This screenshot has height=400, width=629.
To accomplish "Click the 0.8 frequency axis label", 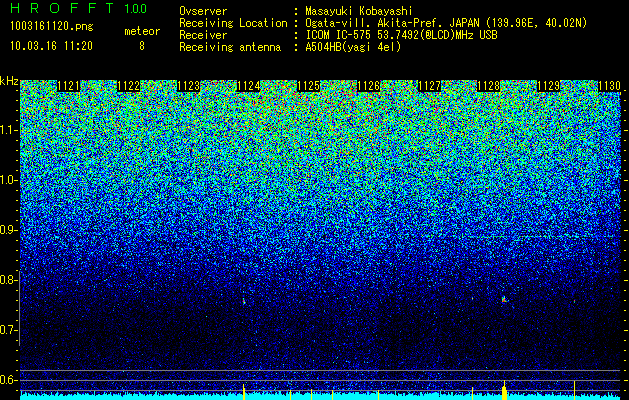I will tap(7, 280).
